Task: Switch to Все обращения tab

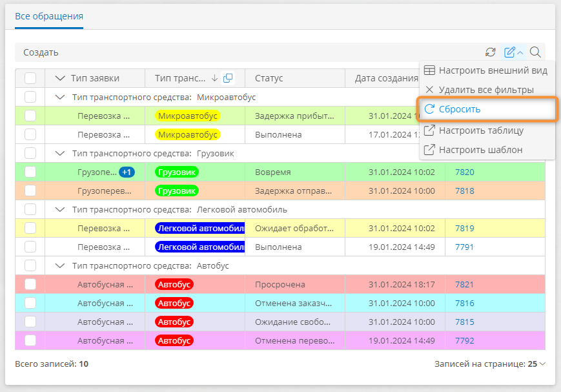Action: click(x=49, y=16)
